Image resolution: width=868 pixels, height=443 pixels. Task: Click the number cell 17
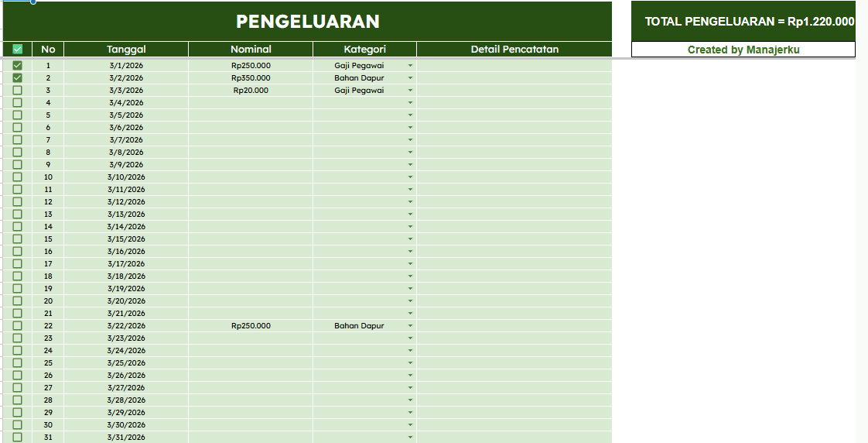(x=48, y=263)
